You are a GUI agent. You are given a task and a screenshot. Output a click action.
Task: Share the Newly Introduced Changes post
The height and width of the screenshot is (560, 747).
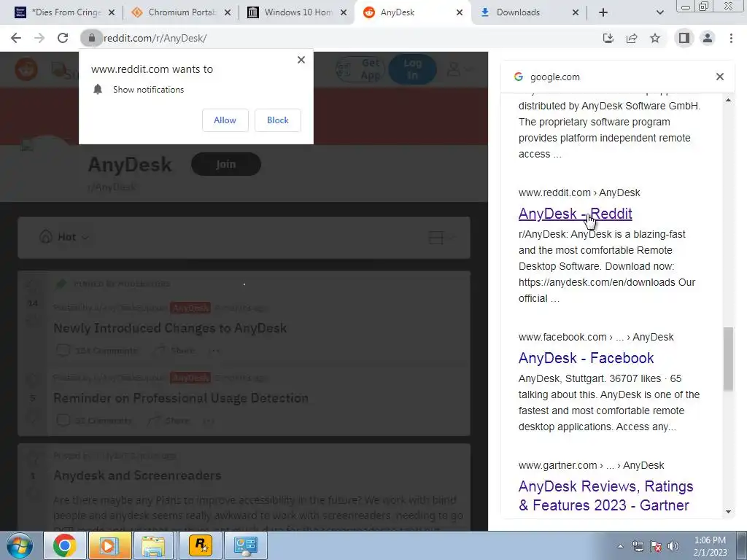coord(174,351)
